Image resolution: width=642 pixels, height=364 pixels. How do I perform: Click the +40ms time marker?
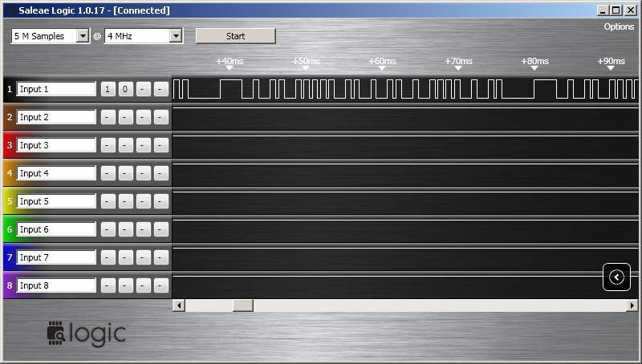[x=230, y=62]
